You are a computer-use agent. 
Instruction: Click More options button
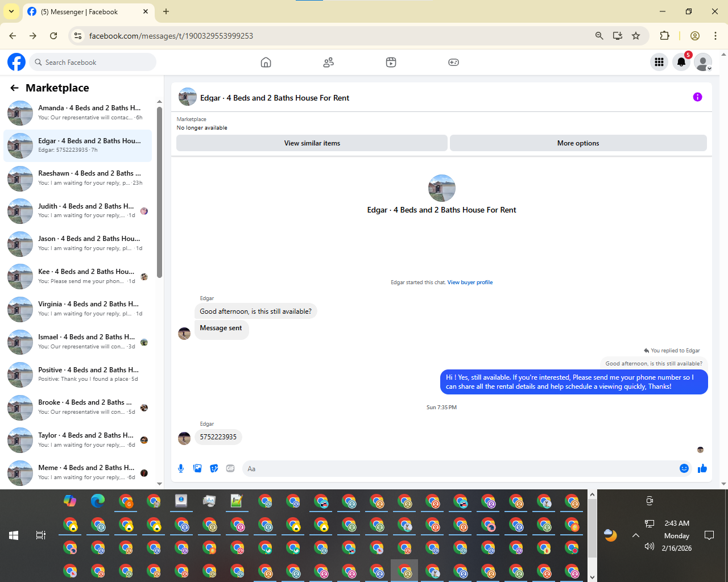tap(578, 143)
